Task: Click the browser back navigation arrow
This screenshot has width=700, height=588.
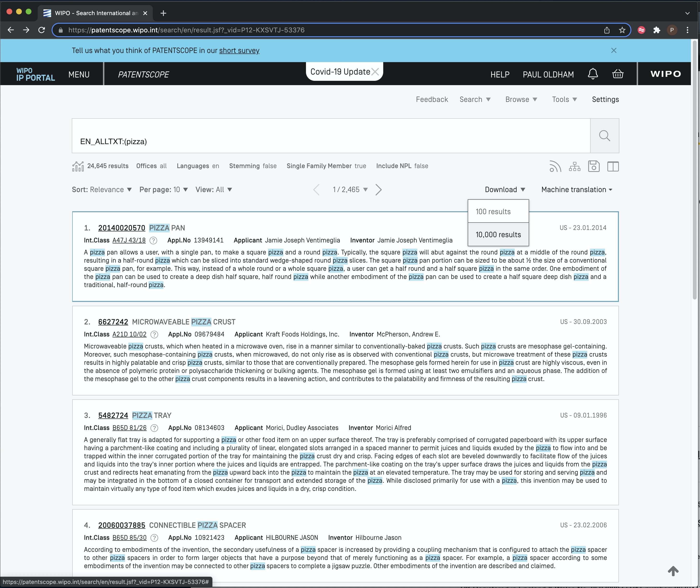Action: tap(12, 30)
